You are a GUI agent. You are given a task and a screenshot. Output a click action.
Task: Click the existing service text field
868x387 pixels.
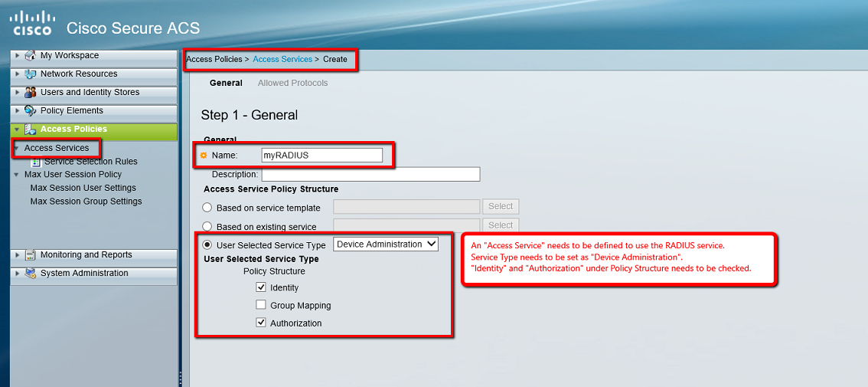406,225
